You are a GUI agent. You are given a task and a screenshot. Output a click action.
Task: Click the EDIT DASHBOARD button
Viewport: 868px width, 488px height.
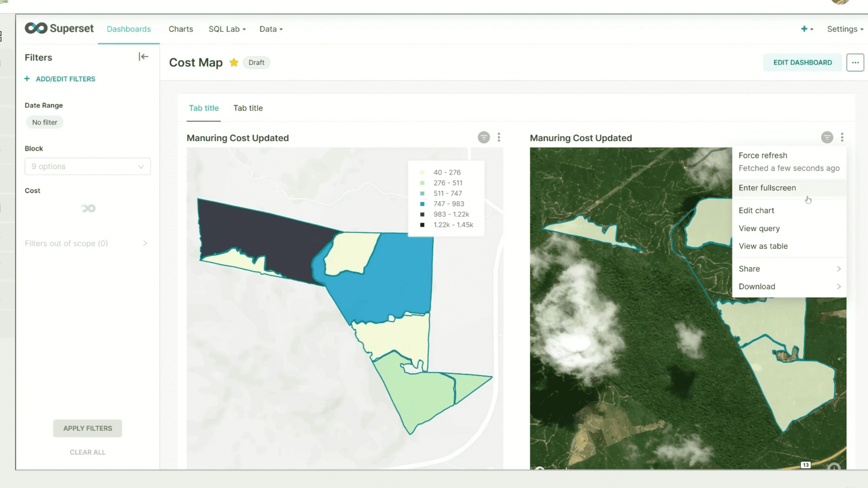(802, 62)
